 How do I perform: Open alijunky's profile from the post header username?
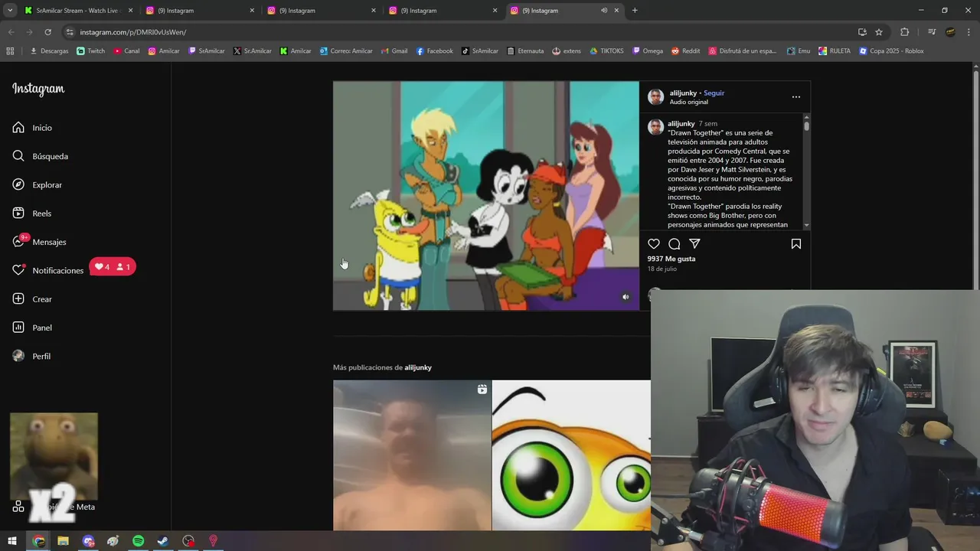click(x=683, y=93)
